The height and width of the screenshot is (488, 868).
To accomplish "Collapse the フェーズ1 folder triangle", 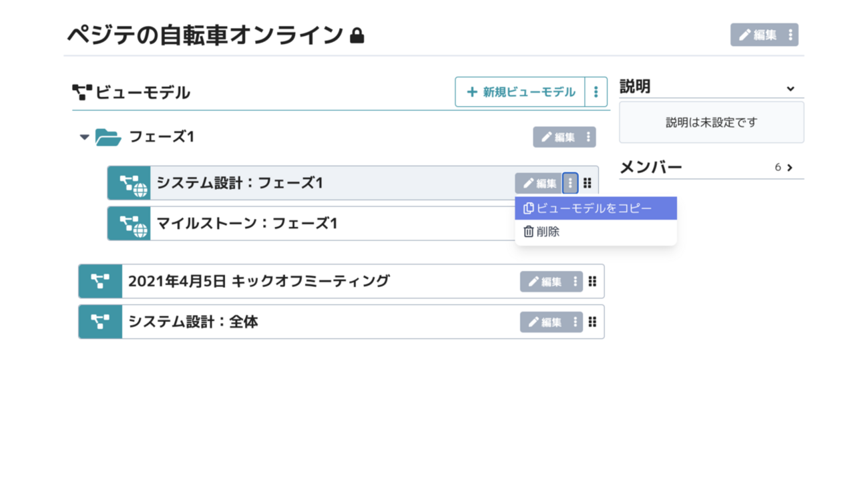I will pyautogui.click(x=84, y=138).
